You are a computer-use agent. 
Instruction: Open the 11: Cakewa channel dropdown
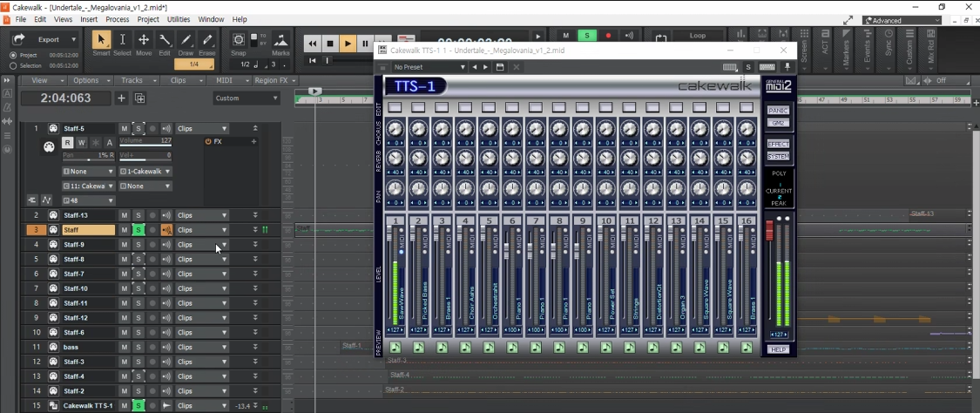[x=88, y=186]
